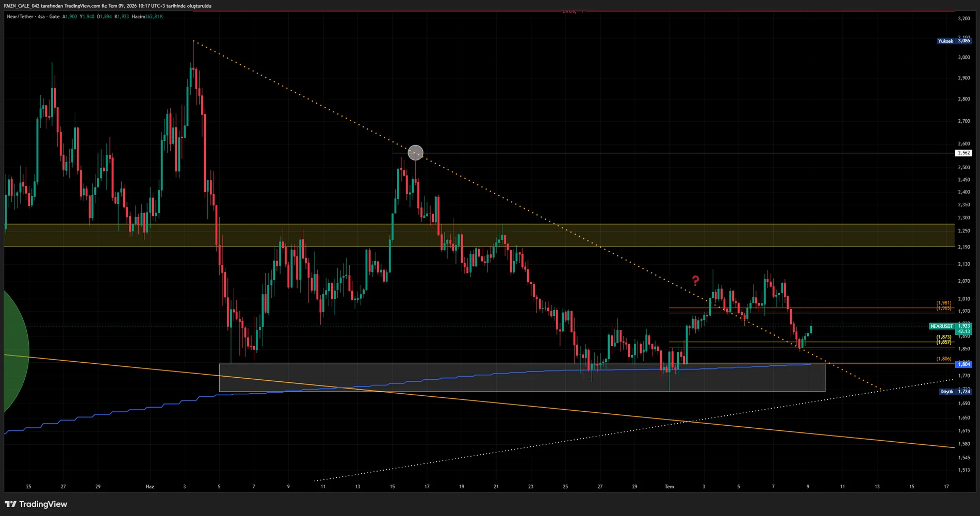
Task: Click the Hacim 362,81K volume legend
Action: [147, 17]
